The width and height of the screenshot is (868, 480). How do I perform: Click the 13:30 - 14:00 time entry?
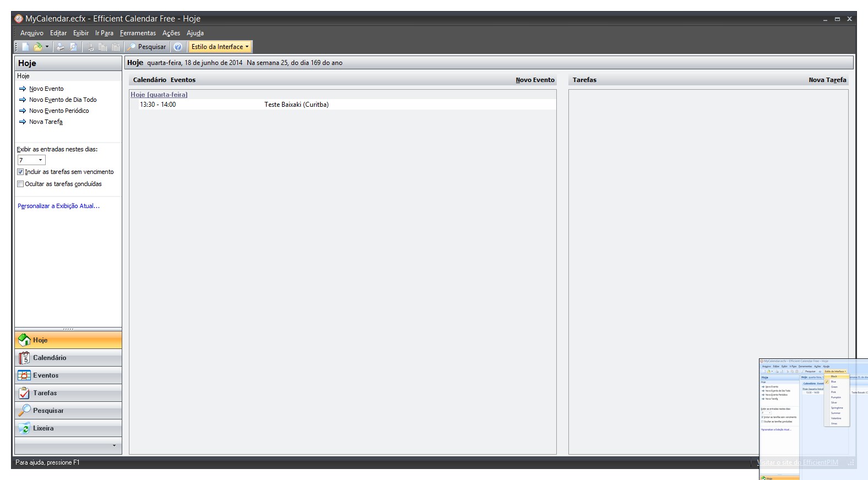[x=158, y=105]
